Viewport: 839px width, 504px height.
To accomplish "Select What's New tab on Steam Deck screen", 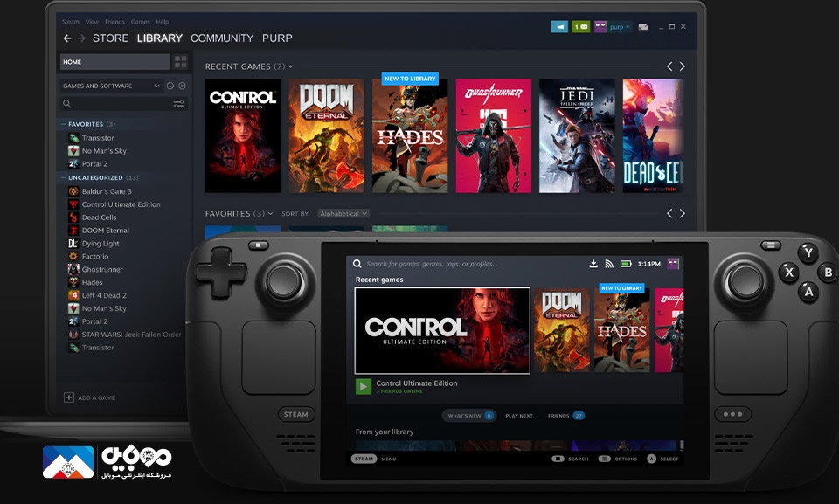I will pos(469,415).
